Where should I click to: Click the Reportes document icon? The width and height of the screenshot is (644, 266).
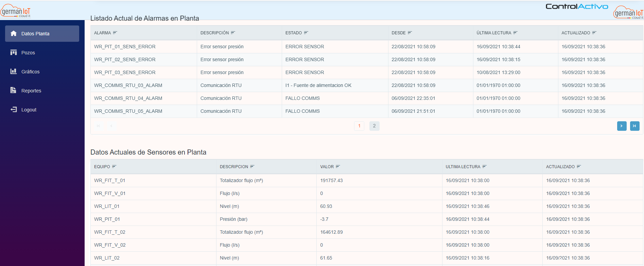point(14,90)
